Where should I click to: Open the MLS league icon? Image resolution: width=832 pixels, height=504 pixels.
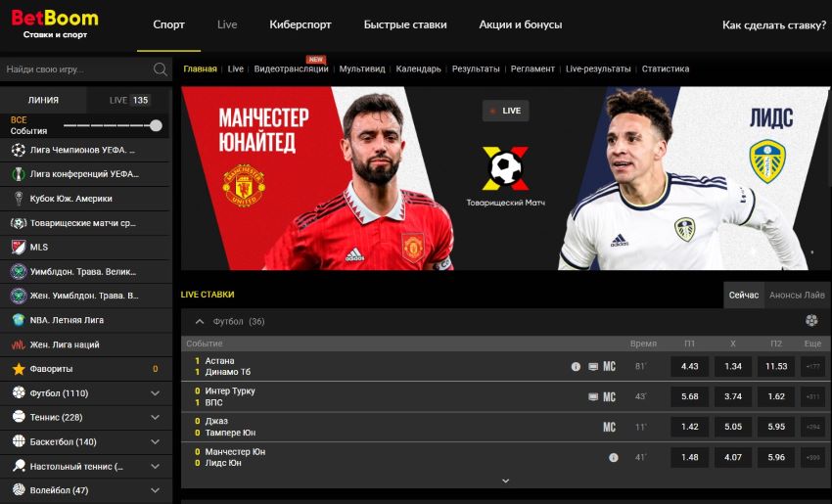19,248
